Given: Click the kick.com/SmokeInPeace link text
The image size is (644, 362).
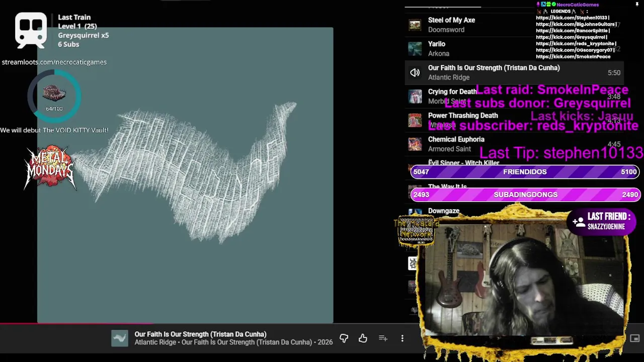Looking at the screenshot, I should (573, 57).
